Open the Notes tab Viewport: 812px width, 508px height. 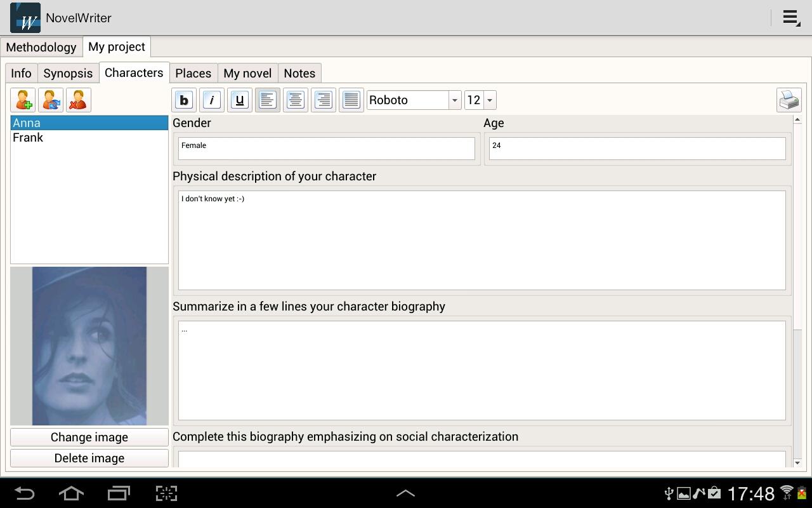pos(299,73)
